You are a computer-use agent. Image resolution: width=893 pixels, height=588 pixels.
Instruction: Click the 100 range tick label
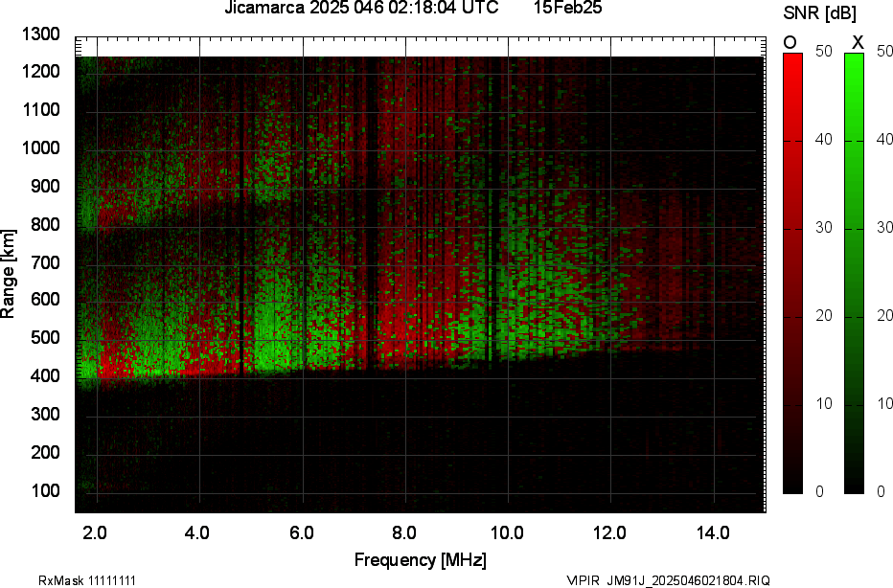(x=45, y=490)
